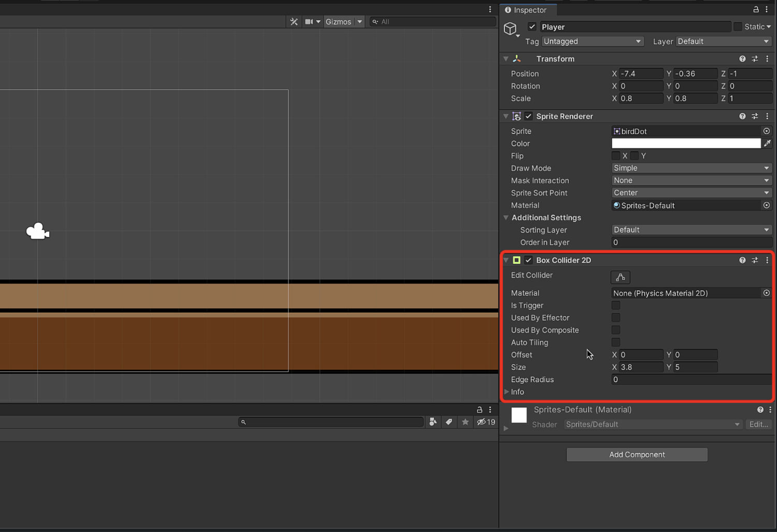Open Sprites-Default material picker

click(767, 206)
